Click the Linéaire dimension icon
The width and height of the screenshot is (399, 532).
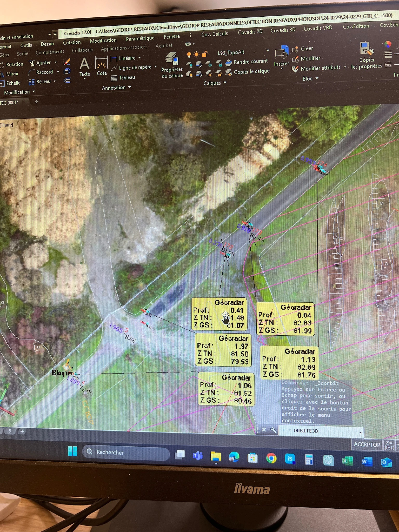(x=114, y=59)
